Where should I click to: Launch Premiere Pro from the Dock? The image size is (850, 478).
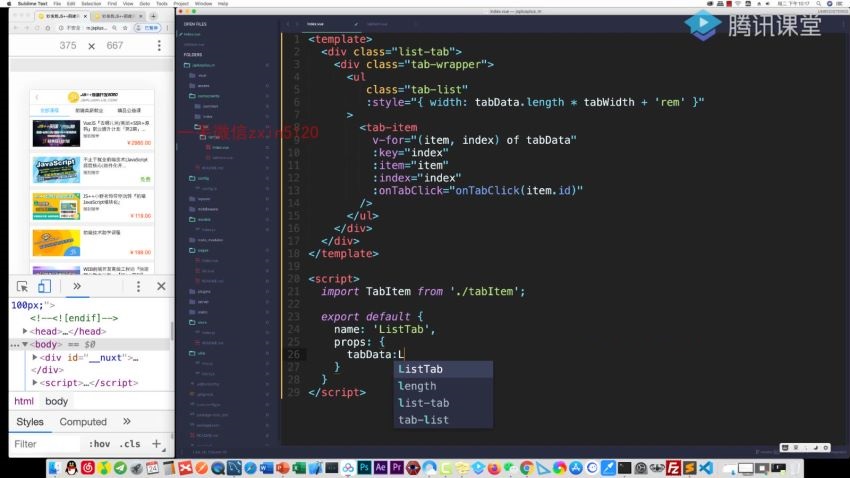(x=396, y=467)
